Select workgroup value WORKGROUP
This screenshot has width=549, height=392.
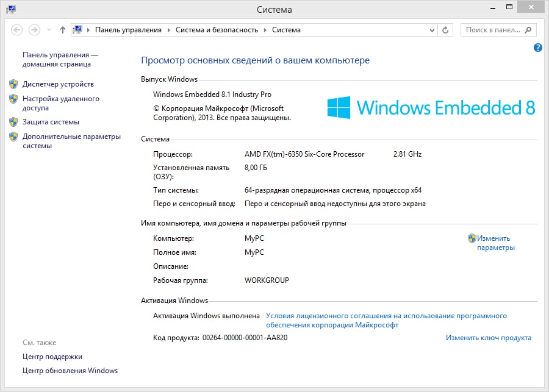(267, 280)
